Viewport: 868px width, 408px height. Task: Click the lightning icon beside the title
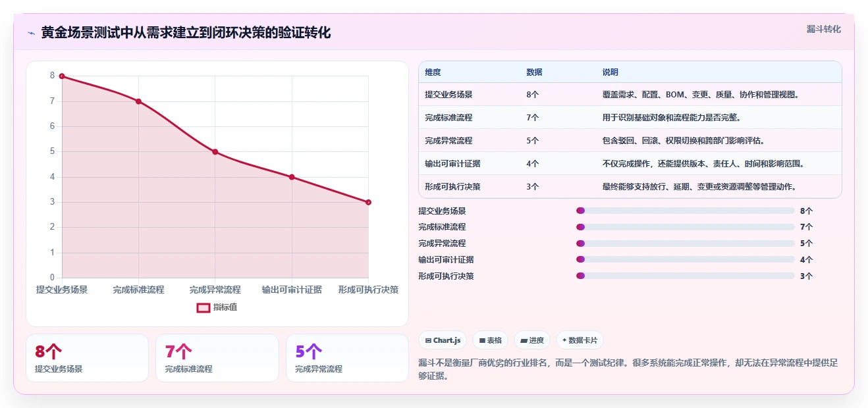pos(31,33)
